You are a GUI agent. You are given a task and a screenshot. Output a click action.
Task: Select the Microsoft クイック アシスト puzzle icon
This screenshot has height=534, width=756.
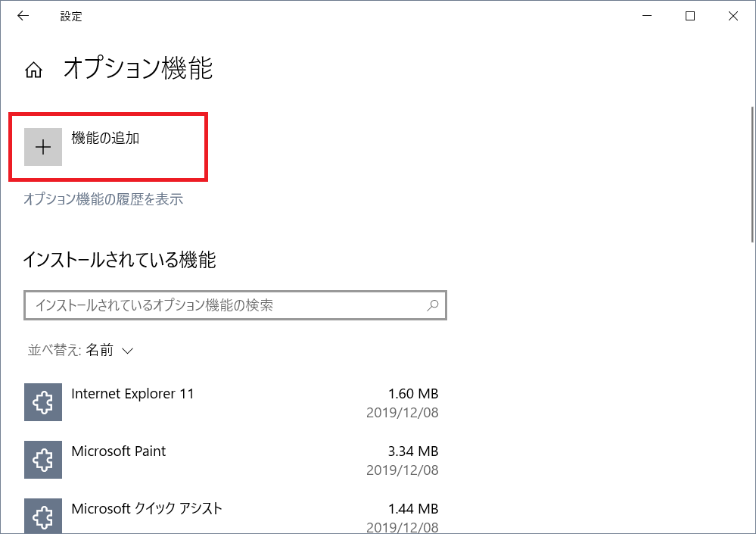[x=43, y=516]
